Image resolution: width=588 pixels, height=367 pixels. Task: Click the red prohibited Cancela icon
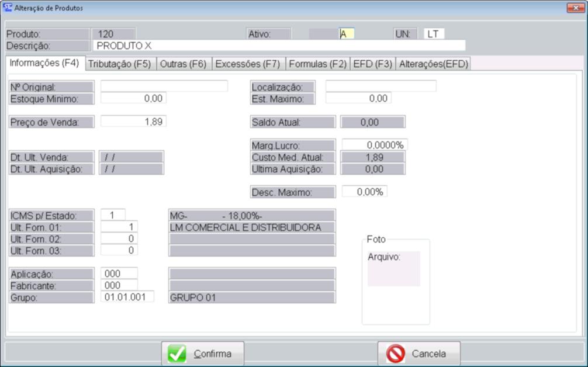396,354
